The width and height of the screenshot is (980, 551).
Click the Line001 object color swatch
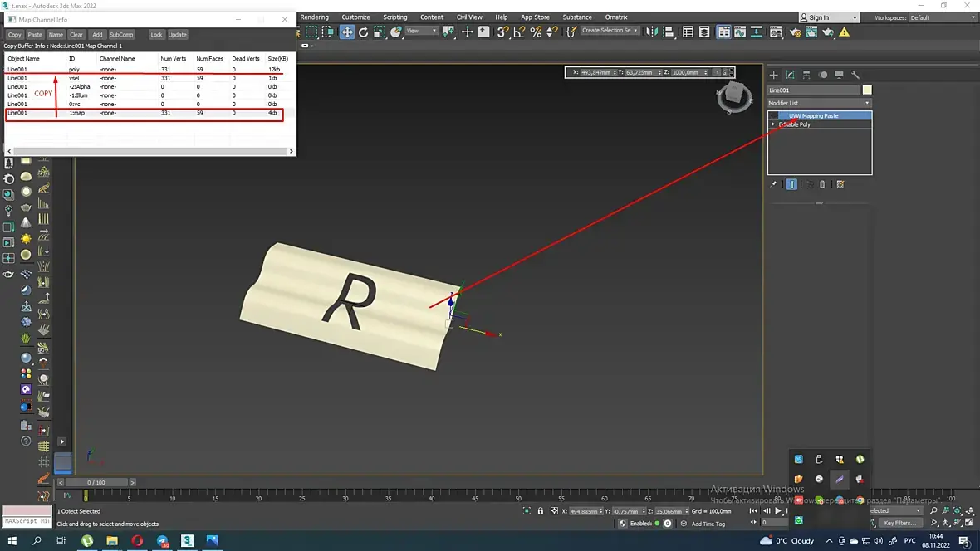coord(867,90)
